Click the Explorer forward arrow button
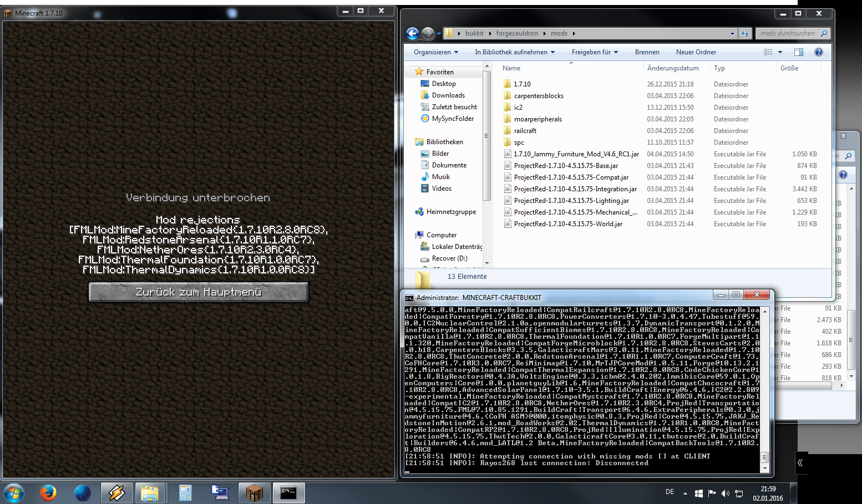 click(x=428, y=33)
